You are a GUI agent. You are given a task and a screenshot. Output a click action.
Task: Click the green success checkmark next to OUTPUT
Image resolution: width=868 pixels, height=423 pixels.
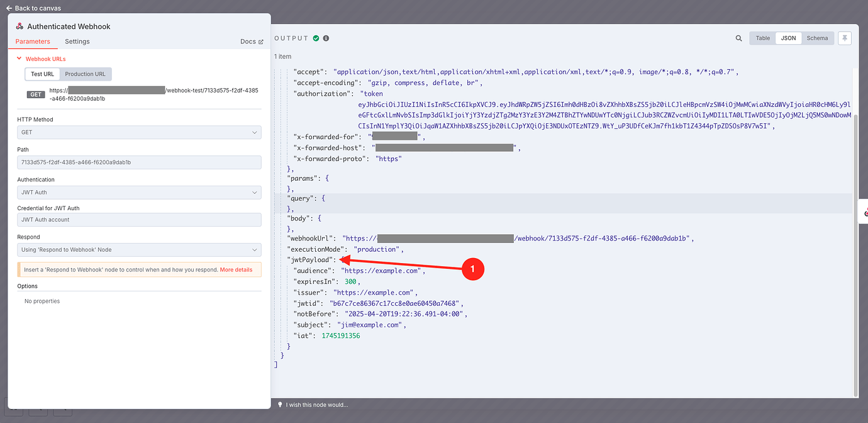tap(316, 38)
